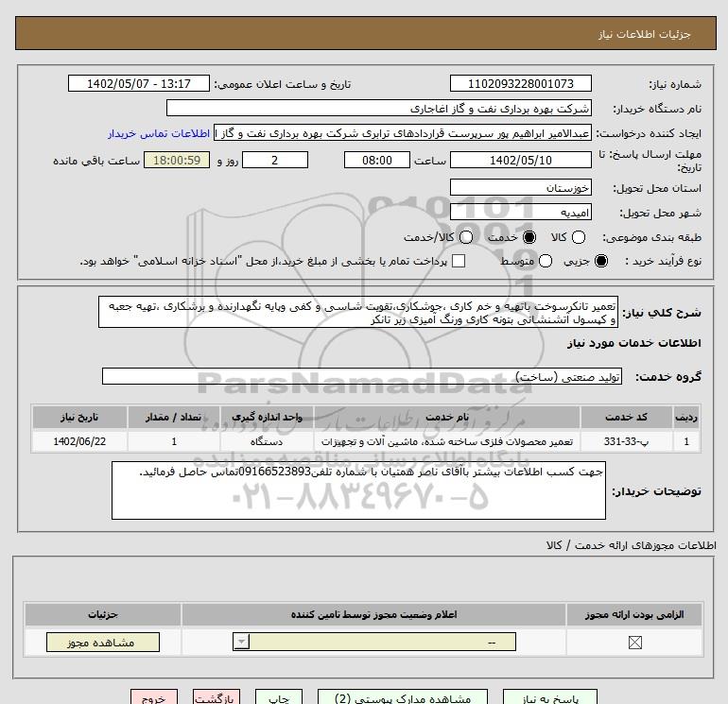Click the unit cell دستگاه
728x704 pixels.
click(x=267, y=441)
